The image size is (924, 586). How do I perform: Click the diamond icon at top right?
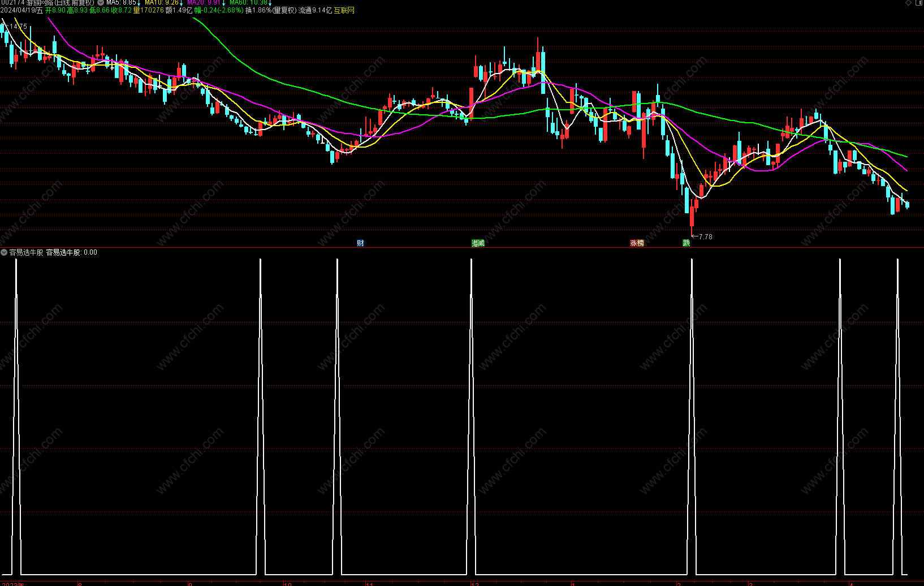(908, 3)
